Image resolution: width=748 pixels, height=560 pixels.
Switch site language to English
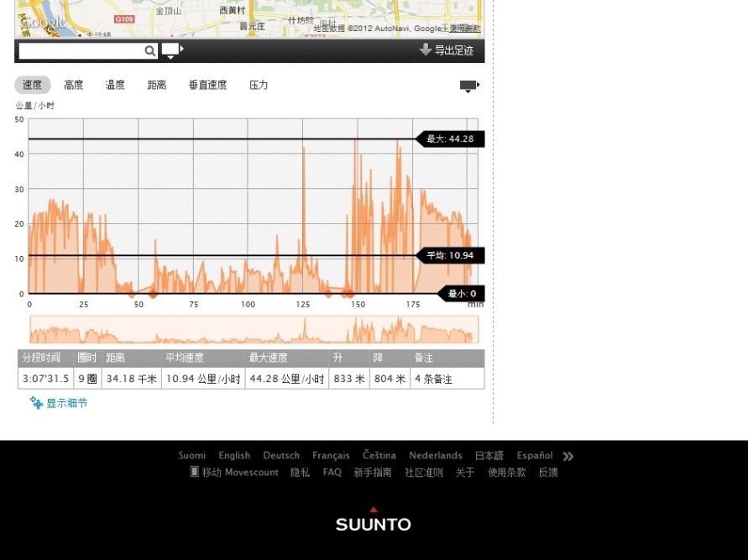pyautogui.click(x=234, y=456)
